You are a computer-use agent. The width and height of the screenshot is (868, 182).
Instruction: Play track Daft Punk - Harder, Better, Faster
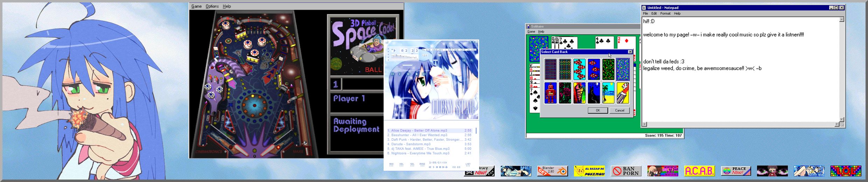[x=429, y=140]
